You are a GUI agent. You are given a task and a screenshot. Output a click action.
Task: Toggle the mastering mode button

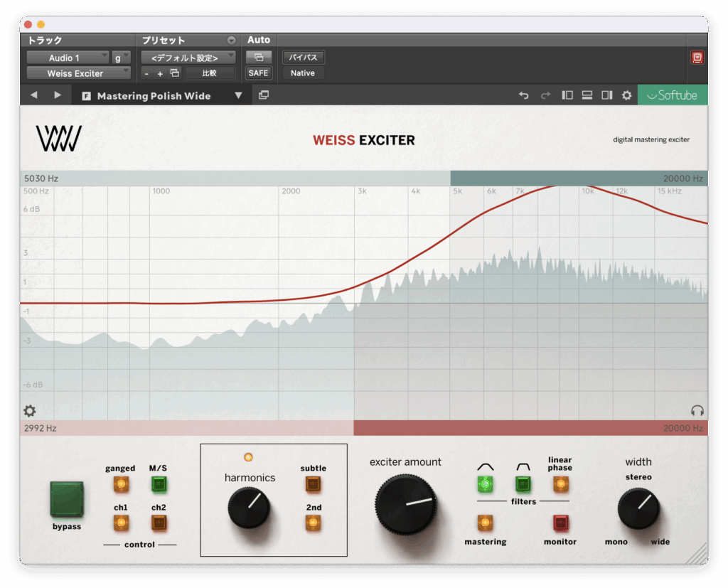pyautogui.click(x=485, y=523)
